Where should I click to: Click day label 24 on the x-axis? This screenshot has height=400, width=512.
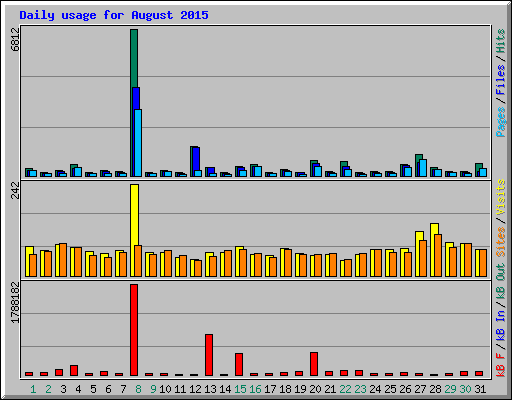(x=375, y=389)
